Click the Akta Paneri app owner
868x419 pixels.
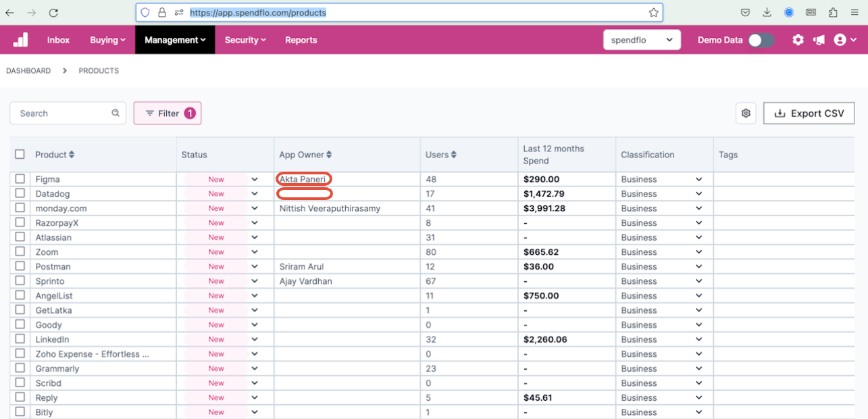pyautogui.click(x=303, y=179)
